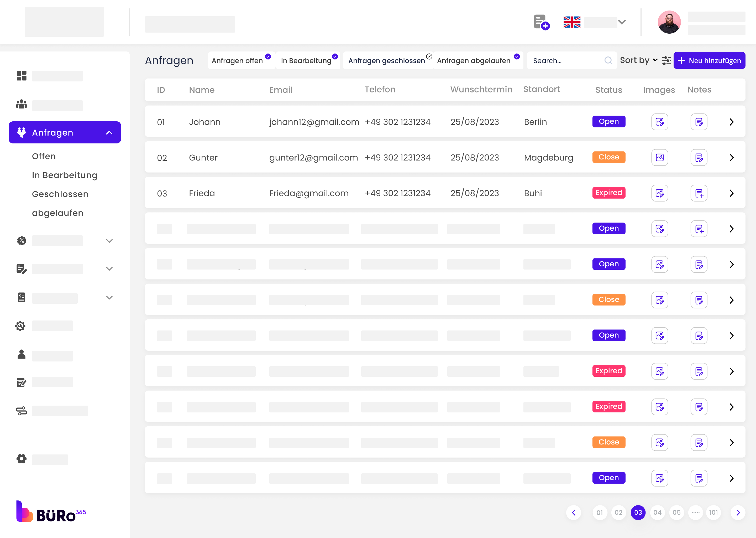Click the people group icon in sidebar
The height and width of the screenshot is (538, 756).
click(22, 104)
